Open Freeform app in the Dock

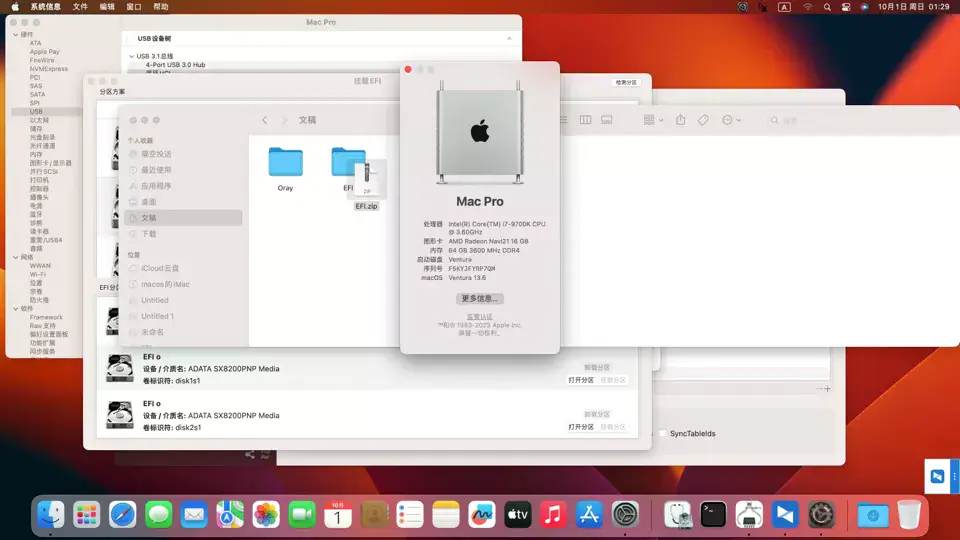tap(482, 515)
